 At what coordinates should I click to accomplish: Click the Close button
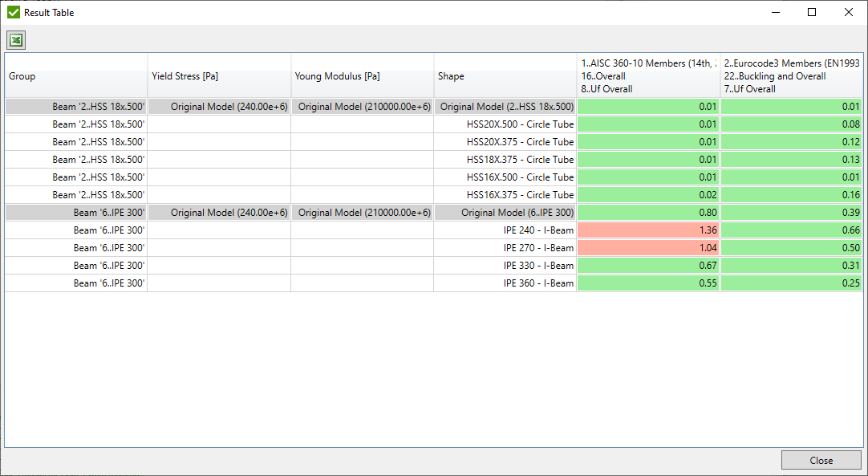click(x=821, y=460)
